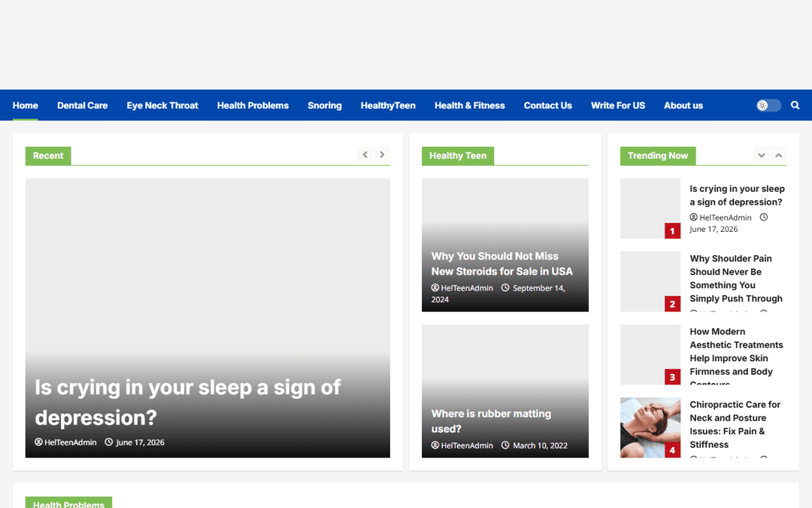The height and width of the screenshot is (508, 812).
Task: Go to the Home menu item
Action: (26, 105)
